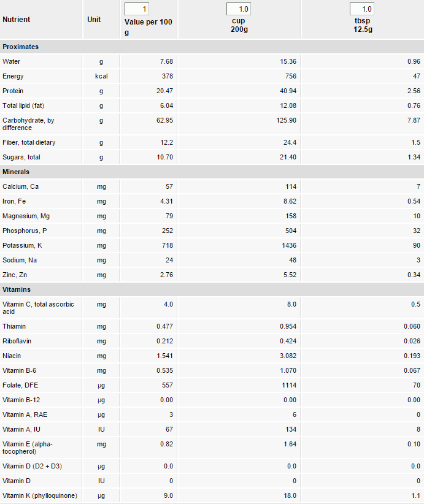Select the Vitamin K (phylloquinone) label

tap(40, 495)
